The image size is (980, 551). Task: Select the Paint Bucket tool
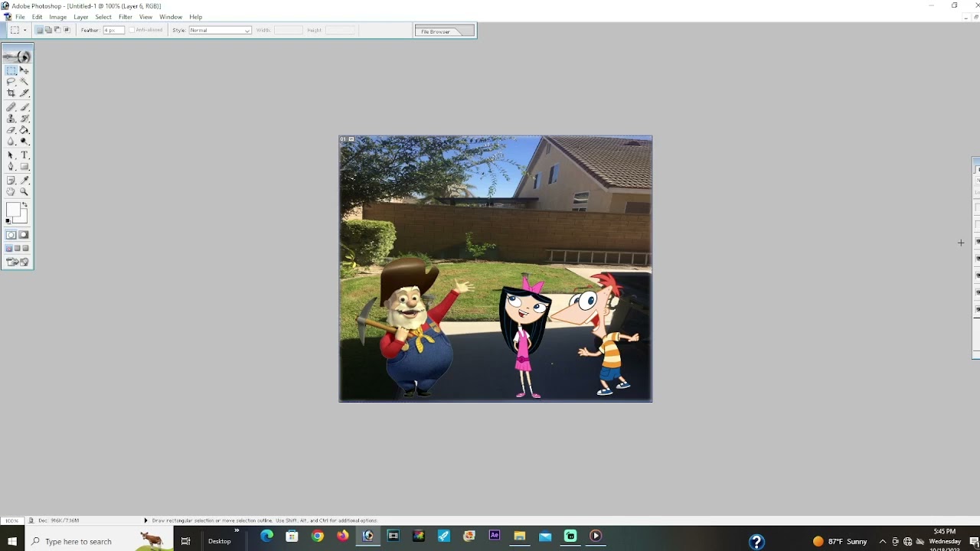[x=24, y=130]
